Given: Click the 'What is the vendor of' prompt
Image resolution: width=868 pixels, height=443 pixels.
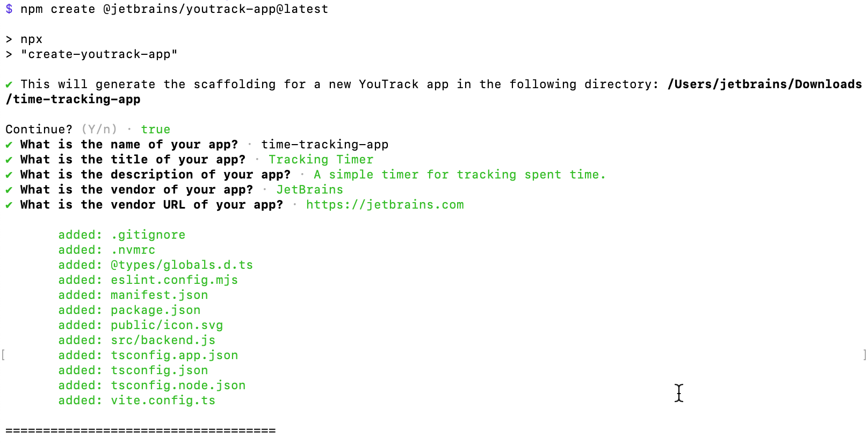Looking at the screenshot, I should (136, 190).
